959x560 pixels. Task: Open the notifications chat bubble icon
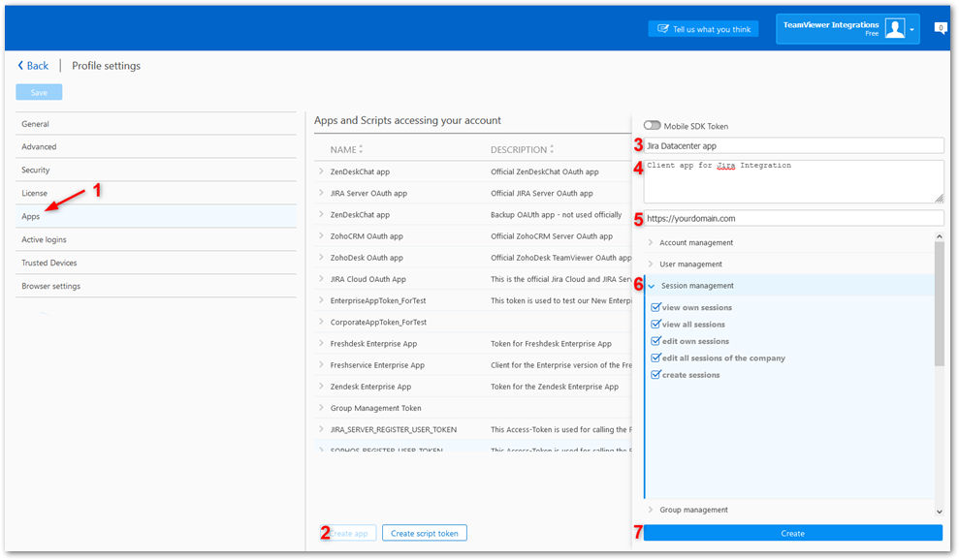coord(941,27)
